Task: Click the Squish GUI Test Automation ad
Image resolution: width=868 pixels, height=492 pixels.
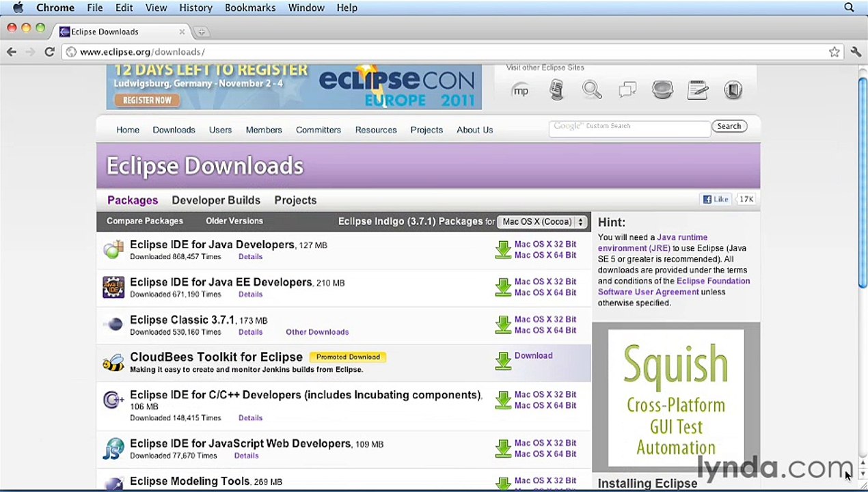Action: coord(676,398)
